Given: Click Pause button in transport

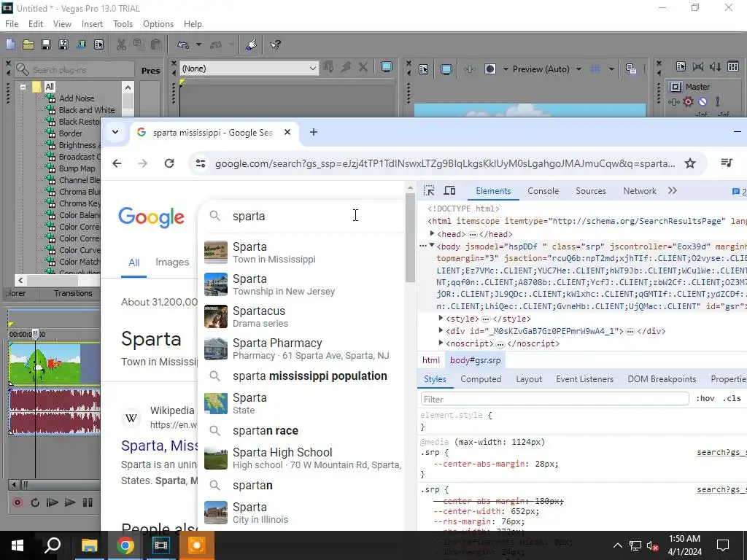Looking at the screenshot, I should 88,502.
